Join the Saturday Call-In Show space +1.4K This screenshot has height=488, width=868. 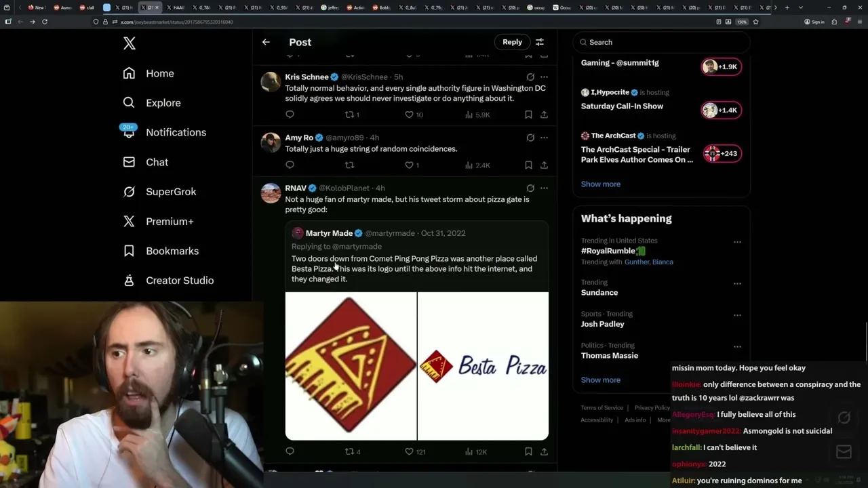coord(721,110)
